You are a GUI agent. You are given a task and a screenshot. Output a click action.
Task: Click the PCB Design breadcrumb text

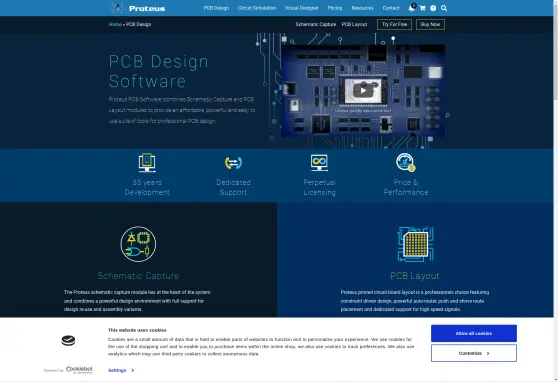[x=138, y=24]
